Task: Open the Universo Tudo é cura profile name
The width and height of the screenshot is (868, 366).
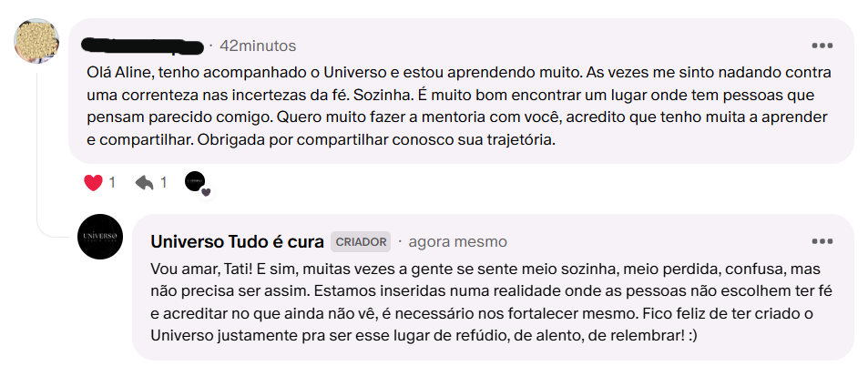Action: 236,242
